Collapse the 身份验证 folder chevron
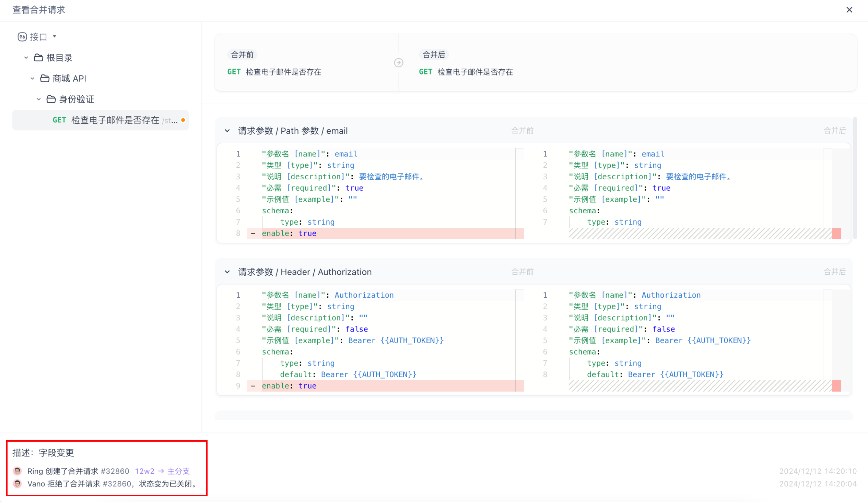868x502 pixels. (38, 99)
